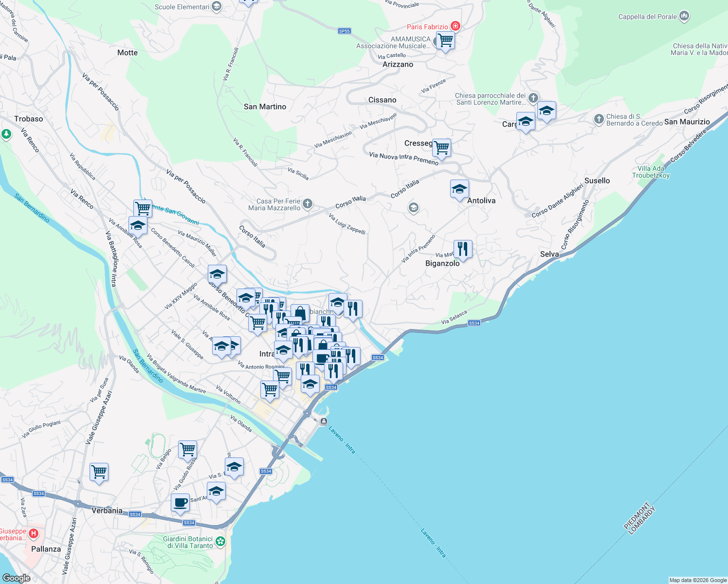728x584 pixels.
Task: Open the Laveno-Intra ferry terminal icon
Action: click(324, 421)
